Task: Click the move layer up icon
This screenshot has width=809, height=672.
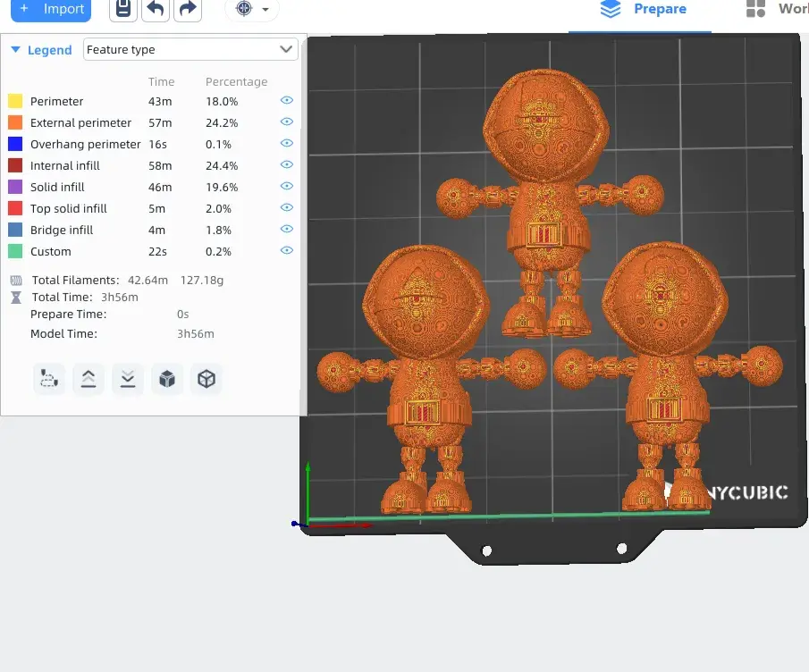Action: point(88,379)
